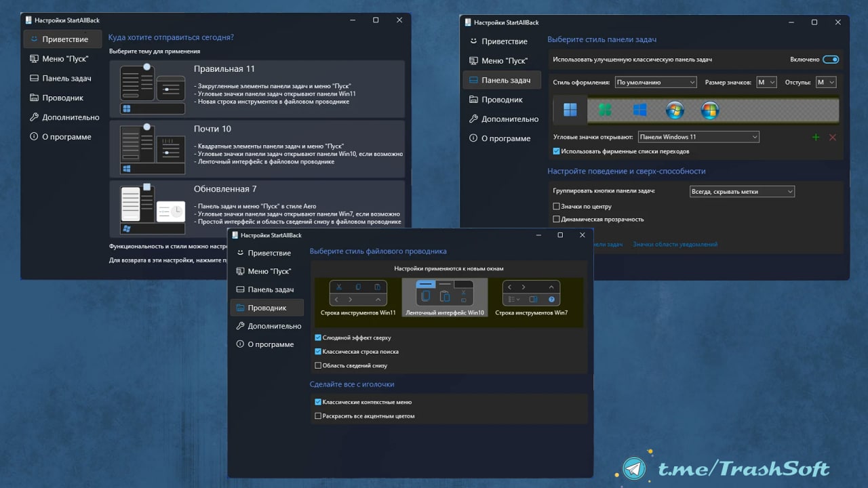Expand the Угловые значки открывают dropdown
Image resolution: width=868 pixels, height=488 pixels.
698,137
